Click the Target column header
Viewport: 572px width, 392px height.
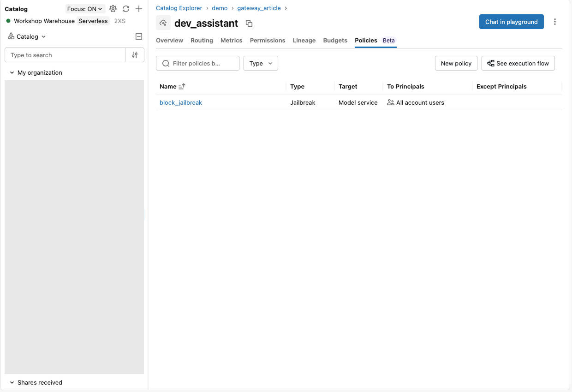click(x=348, y=86)
